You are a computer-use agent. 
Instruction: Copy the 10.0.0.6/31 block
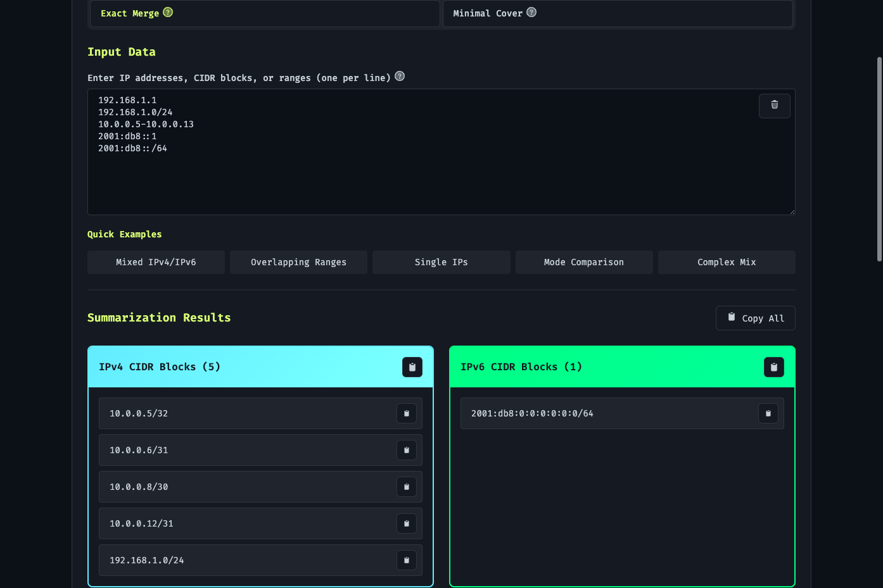pos(407,450)
